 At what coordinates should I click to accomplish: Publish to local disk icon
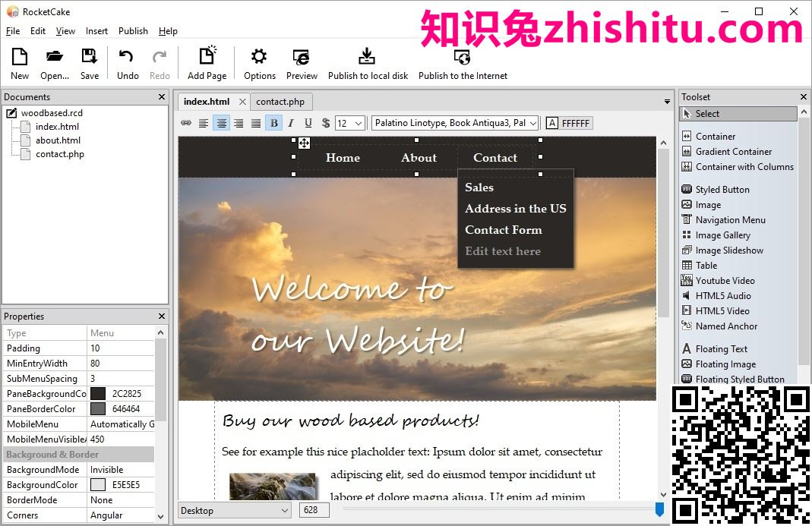pyautogui.click(x=368, y=63)
